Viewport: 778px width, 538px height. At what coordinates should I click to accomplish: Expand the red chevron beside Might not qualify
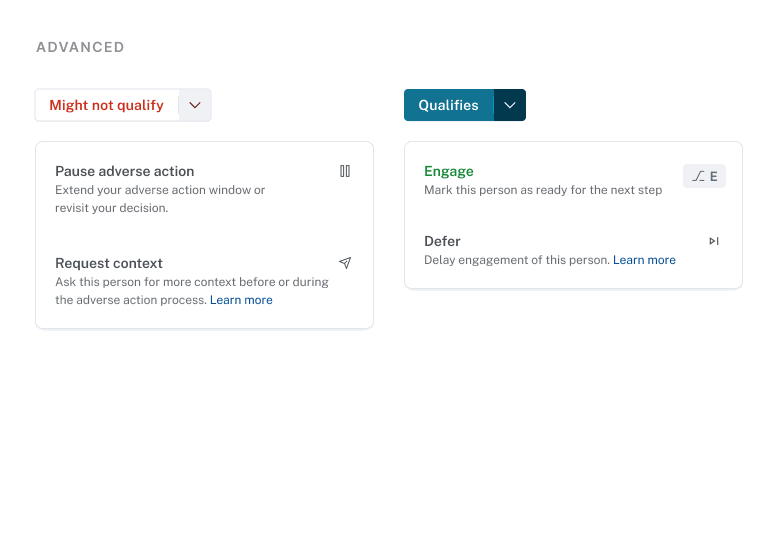click(195, 105)
